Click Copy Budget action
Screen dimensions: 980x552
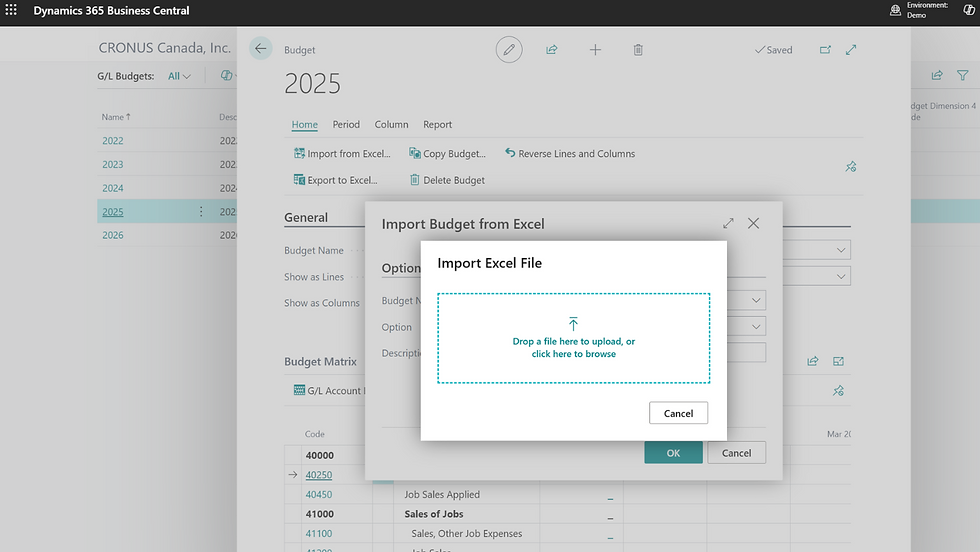click(447, 153)
